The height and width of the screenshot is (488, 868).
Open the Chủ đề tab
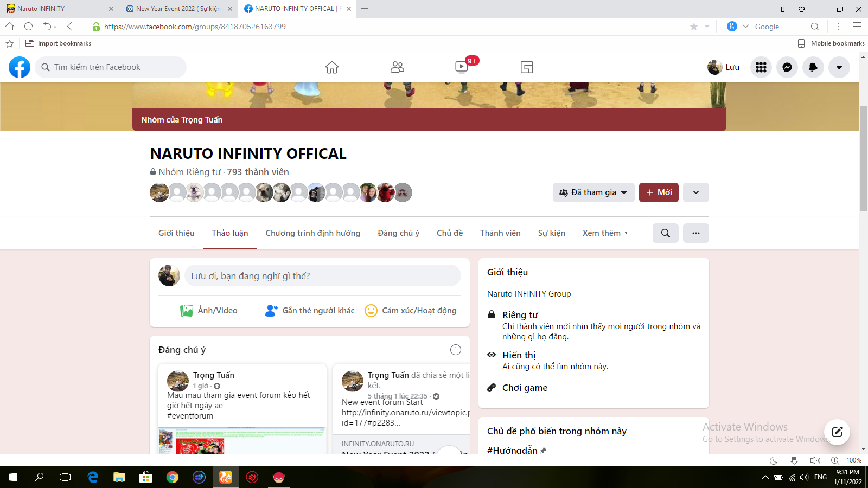tap(450, 233)
